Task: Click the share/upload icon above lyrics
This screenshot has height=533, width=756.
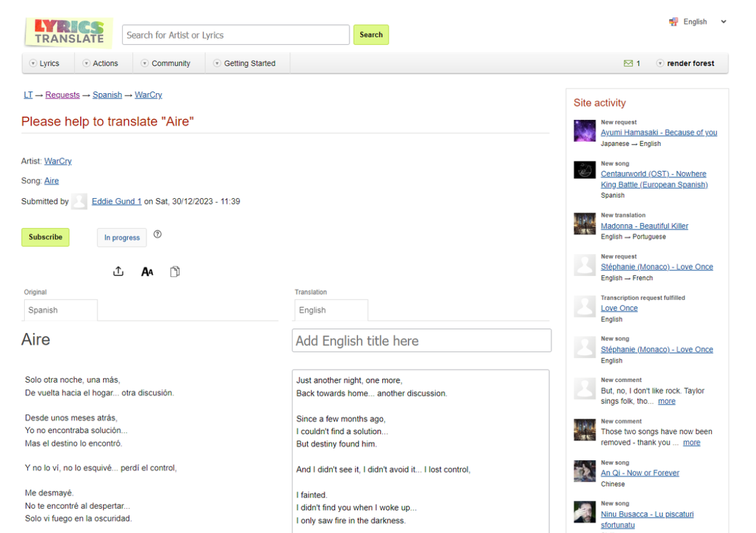Action: (x=119, y=271)
